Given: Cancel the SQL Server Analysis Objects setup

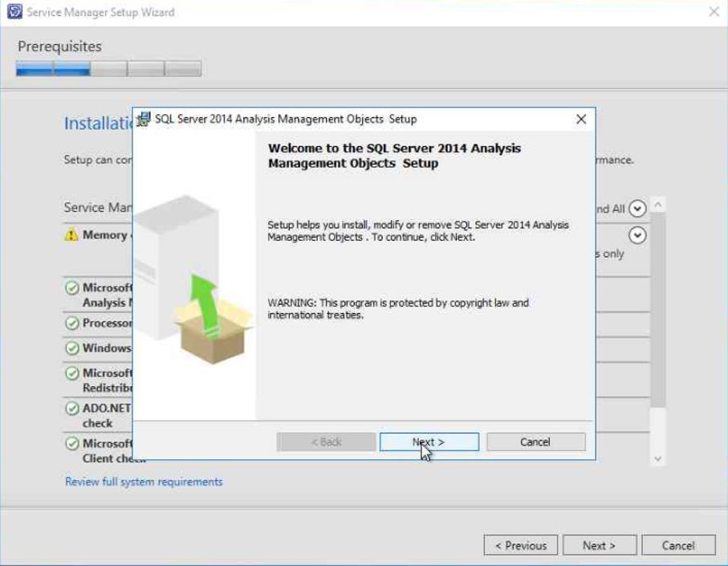Looking at the screenshot, I should tap(536, 442).
